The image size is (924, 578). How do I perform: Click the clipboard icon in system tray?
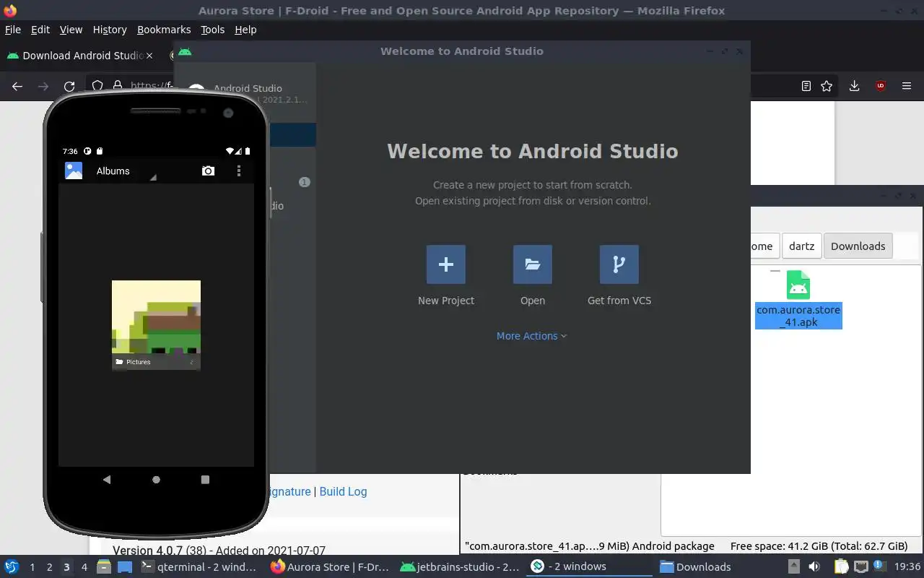tap(842, 567)
